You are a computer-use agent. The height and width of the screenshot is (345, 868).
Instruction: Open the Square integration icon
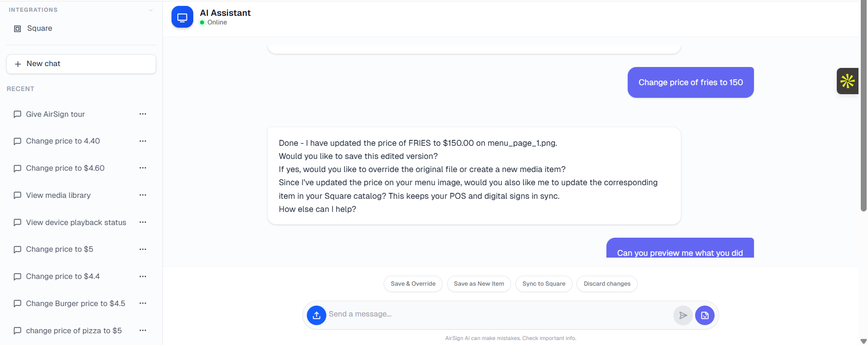coord(18,29)
